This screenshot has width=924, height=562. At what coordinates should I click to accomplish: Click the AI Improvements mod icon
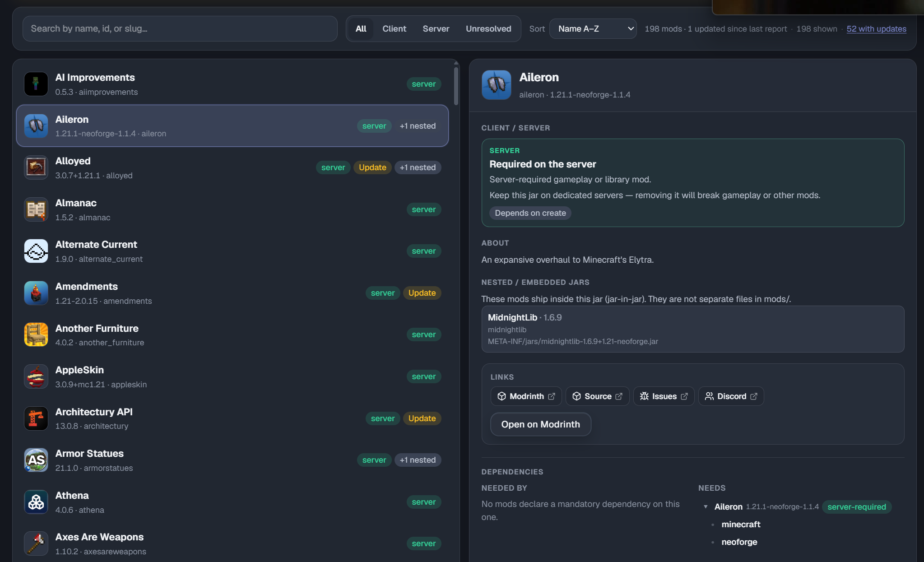tap(36, 84)
